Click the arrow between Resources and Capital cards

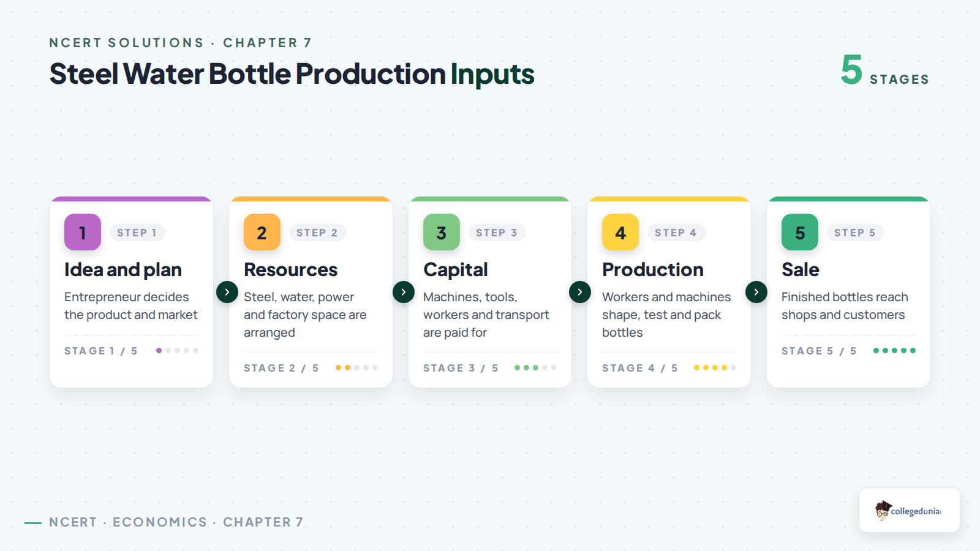(x=404, y=292)
